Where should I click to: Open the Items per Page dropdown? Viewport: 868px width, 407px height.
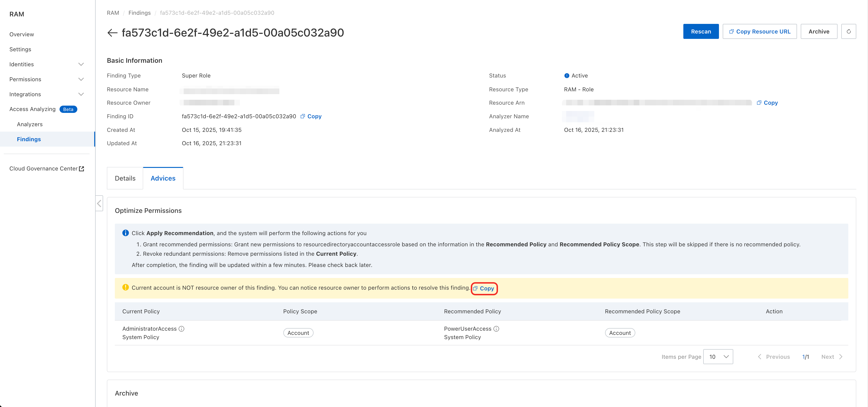[x=718, y=356]
